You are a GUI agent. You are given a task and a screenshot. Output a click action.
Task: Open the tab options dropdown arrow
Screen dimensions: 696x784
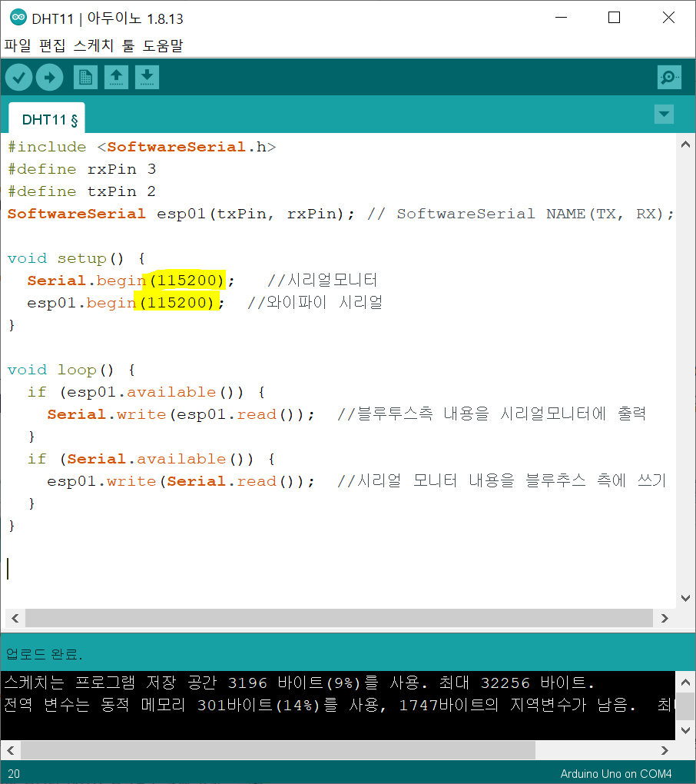click(664, 114)
